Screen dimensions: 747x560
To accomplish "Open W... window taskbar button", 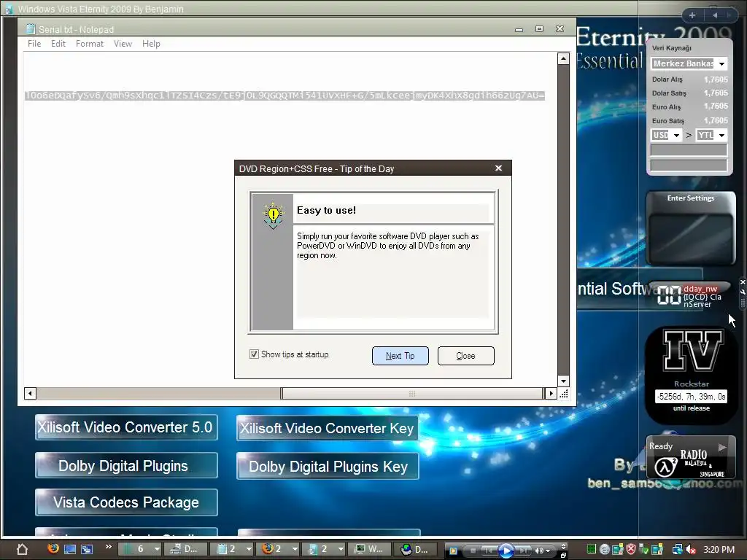I will tap(370, 549).
